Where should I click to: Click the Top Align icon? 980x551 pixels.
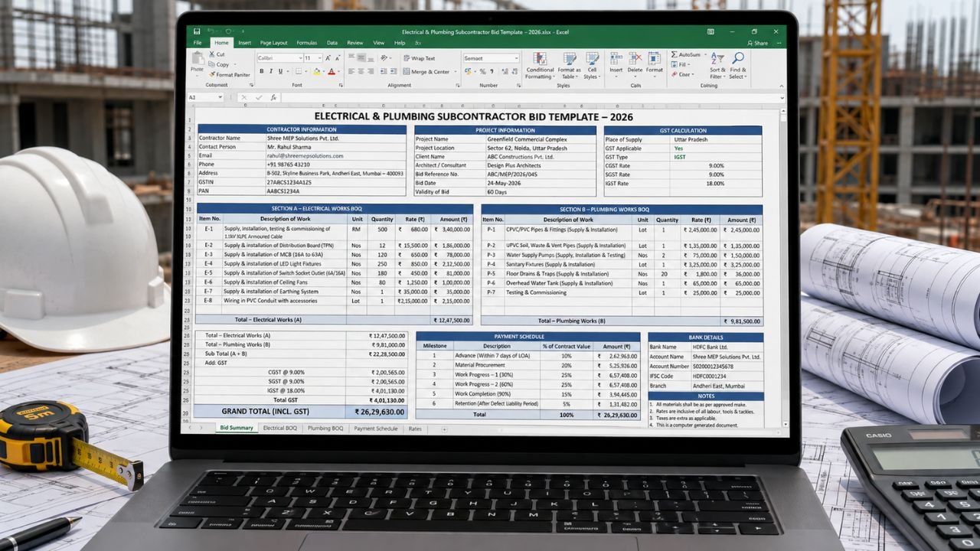tap(351, 57)
